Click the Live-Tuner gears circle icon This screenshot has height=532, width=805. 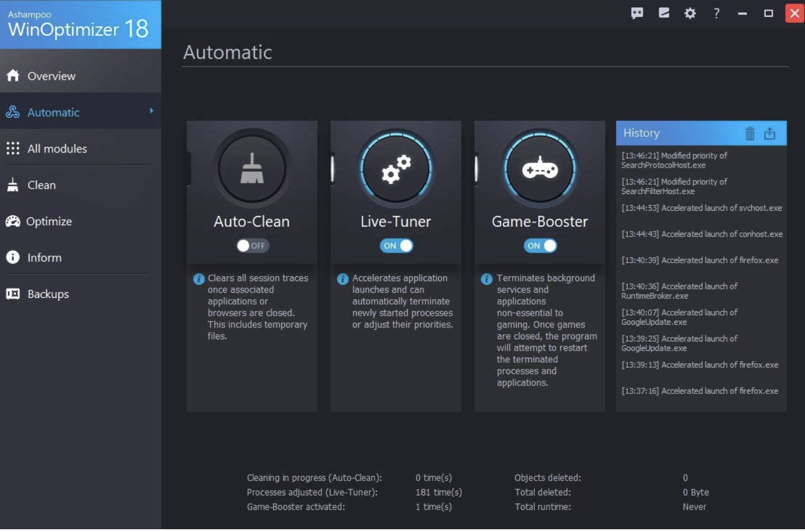396,168
